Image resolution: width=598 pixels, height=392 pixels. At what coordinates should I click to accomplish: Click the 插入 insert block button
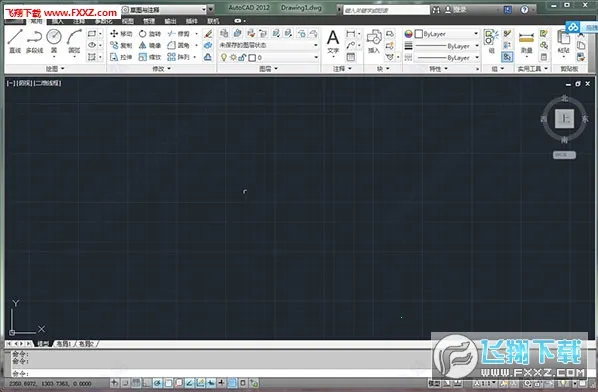(374, 42)
